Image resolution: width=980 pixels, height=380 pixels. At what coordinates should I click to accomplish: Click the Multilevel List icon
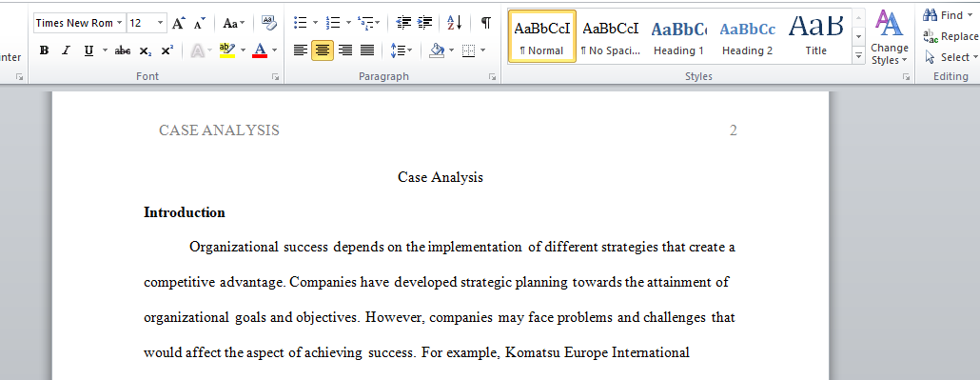(x=365, y=23)
